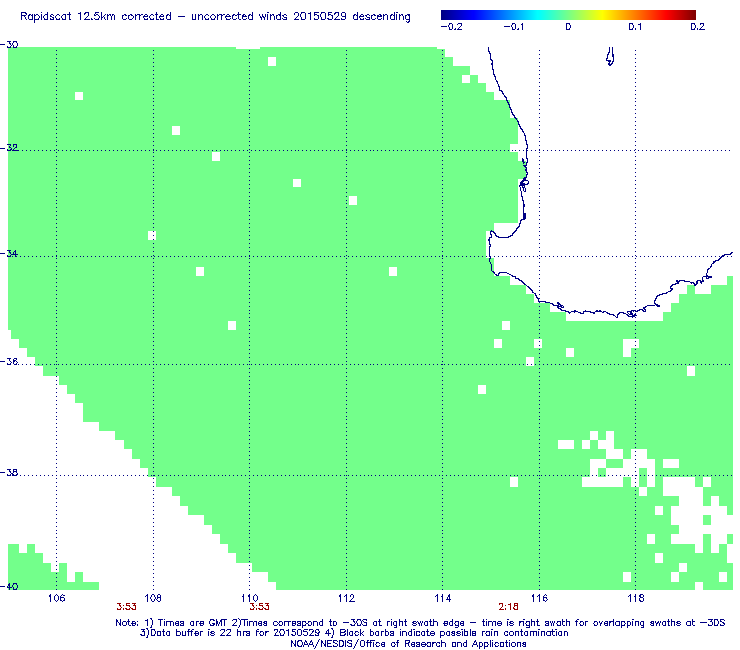Click the 2:18 swath time label
740x650 pixels.
[508, 607]
